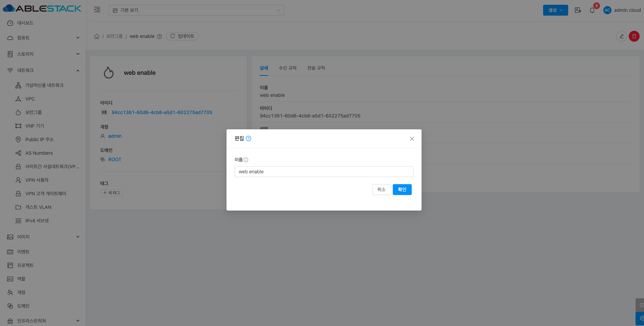This screenshot has width=644, height=326.
Task: Open the admin account link
Action: tap(115, 136)
